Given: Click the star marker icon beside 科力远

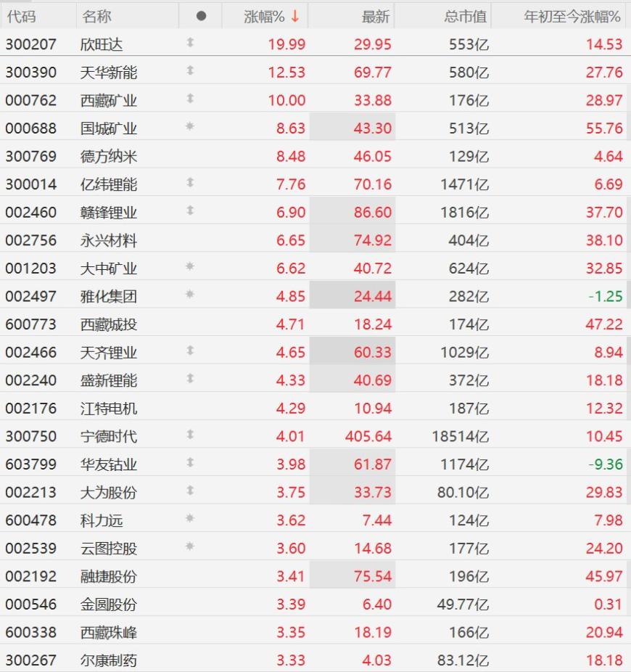Looking at the screenshot, I should 190,519.
